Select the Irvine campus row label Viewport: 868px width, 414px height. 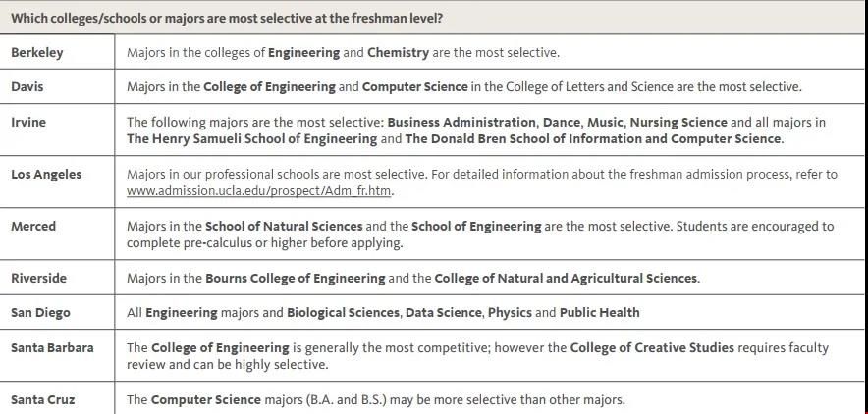(28, 123)
